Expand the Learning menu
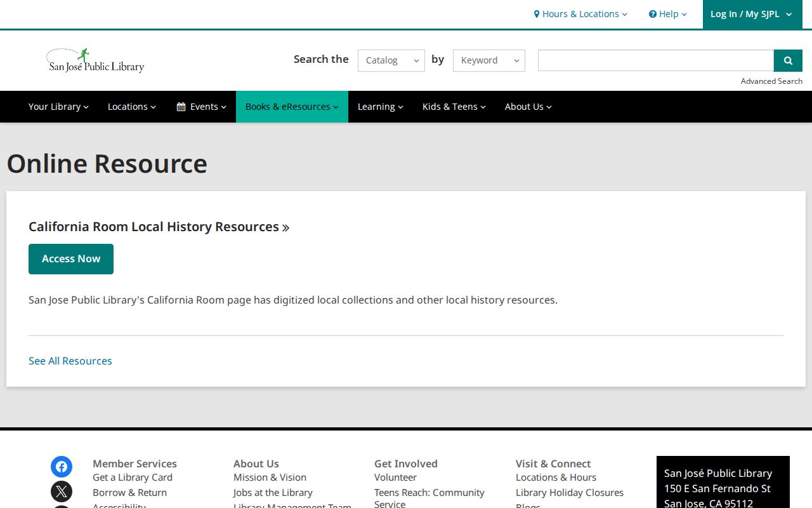 point(381,107)
